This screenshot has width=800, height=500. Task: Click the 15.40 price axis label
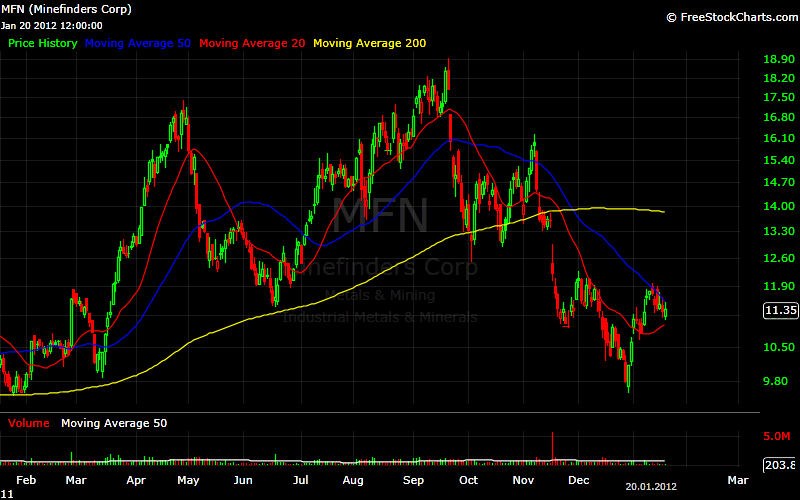pyautogui.click(x=779, y=160)
